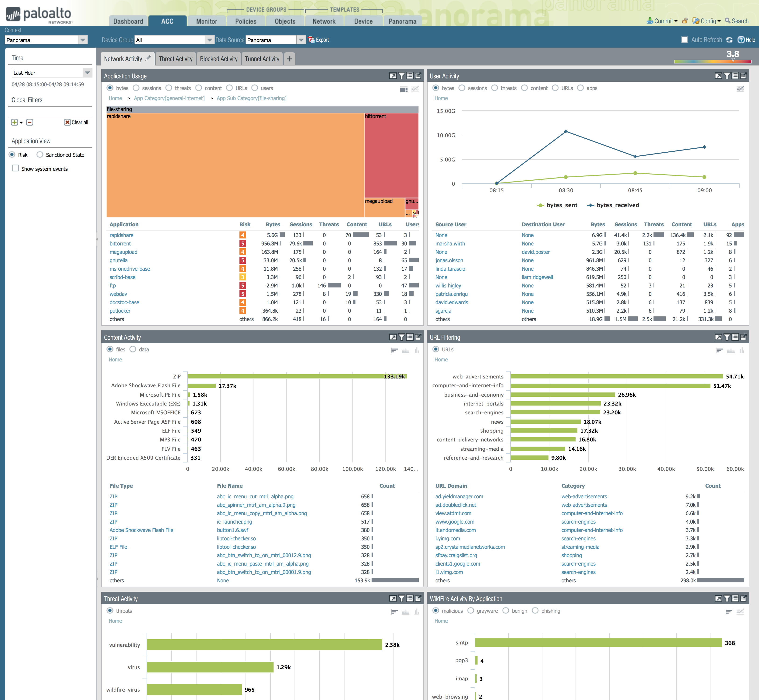759x700 pixels.
Task: Select sessions radio in Application Usage
Action: 136,88
